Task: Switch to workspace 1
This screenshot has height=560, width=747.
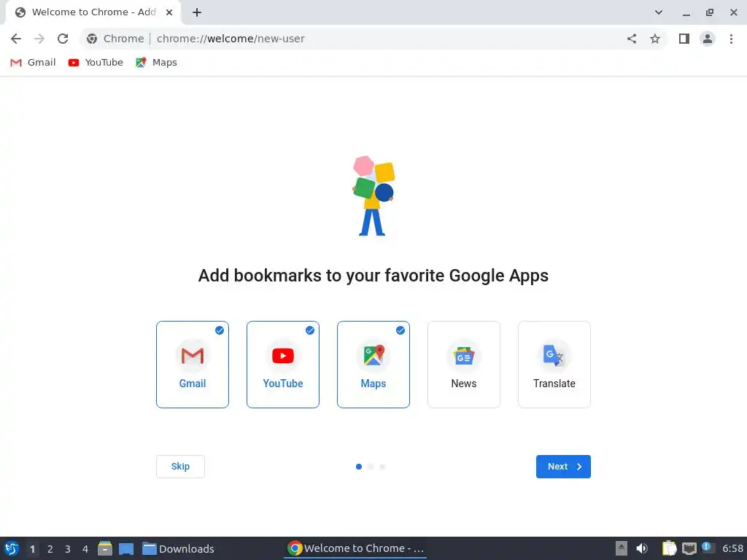Action: (32, 549)
